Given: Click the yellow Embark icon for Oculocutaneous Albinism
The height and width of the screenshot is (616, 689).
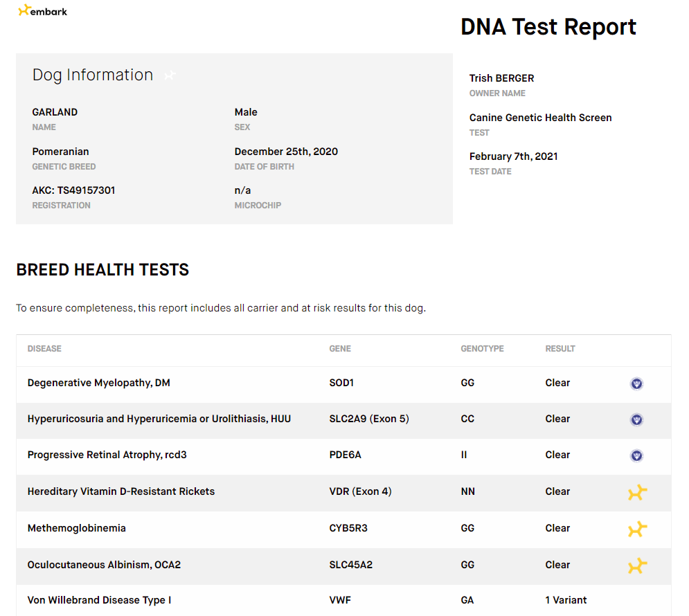Looking at the screenshot, I should 637,565.
